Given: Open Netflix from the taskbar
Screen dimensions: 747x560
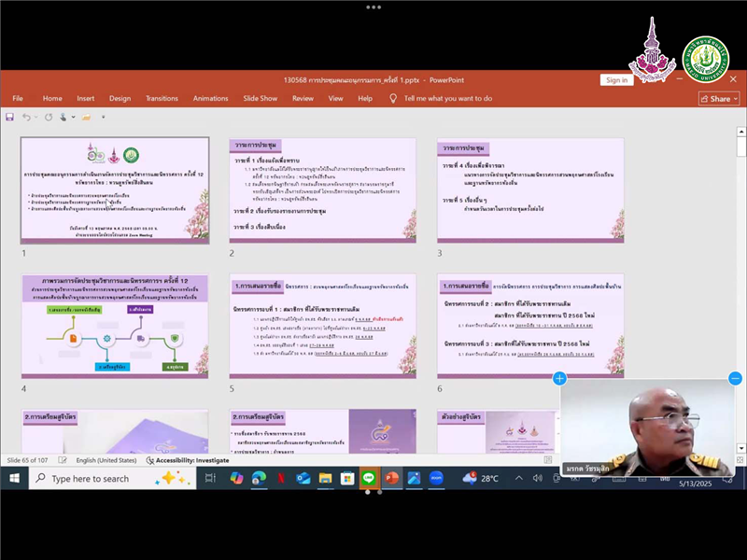Looking at the screenshot, I should [281, 478].
